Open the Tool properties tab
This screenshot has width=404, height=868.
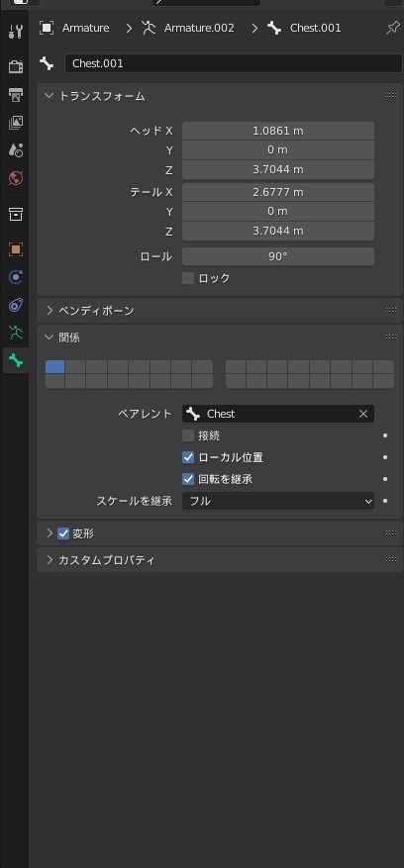(16, 32)
